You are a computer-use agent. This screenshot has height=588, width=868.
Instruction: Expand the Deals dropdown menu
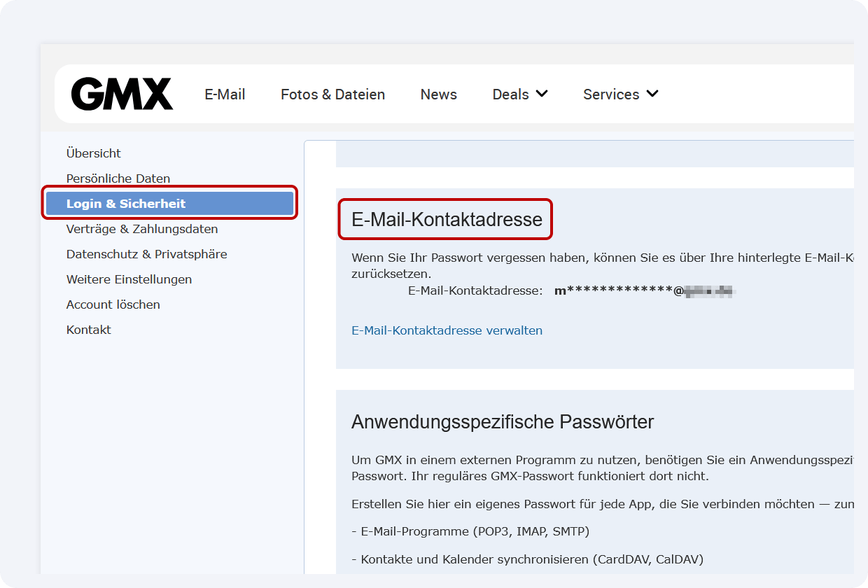(520, 94)
